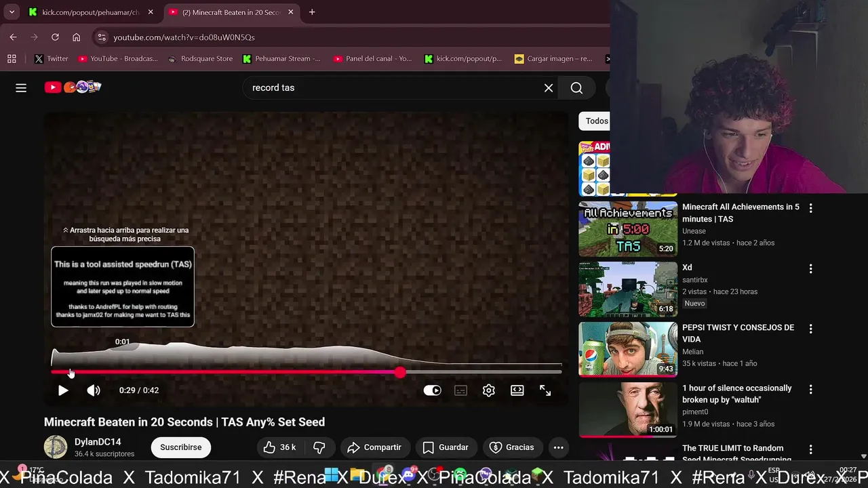Click the video title text
This screenshot has width=868, height=488.
[184, 422]
